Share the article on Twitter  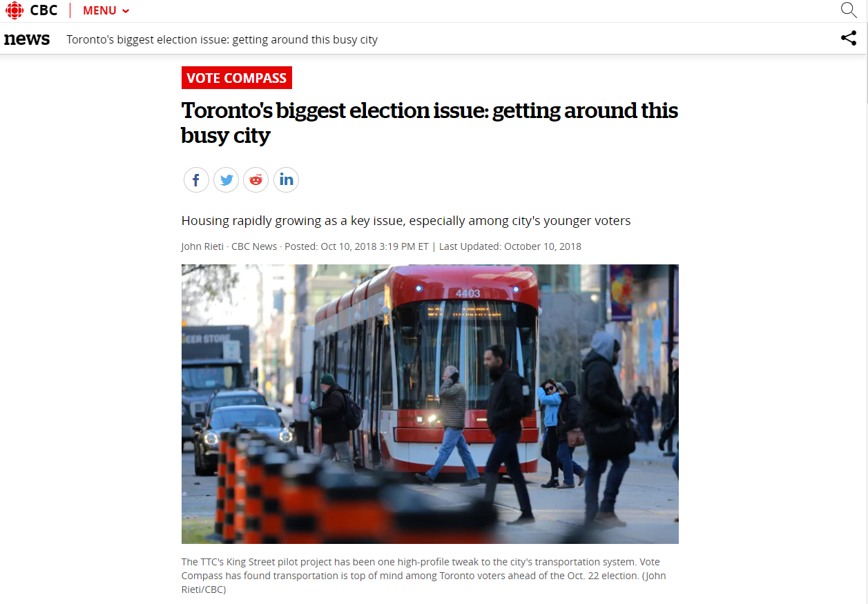click(x=226, y=180)
